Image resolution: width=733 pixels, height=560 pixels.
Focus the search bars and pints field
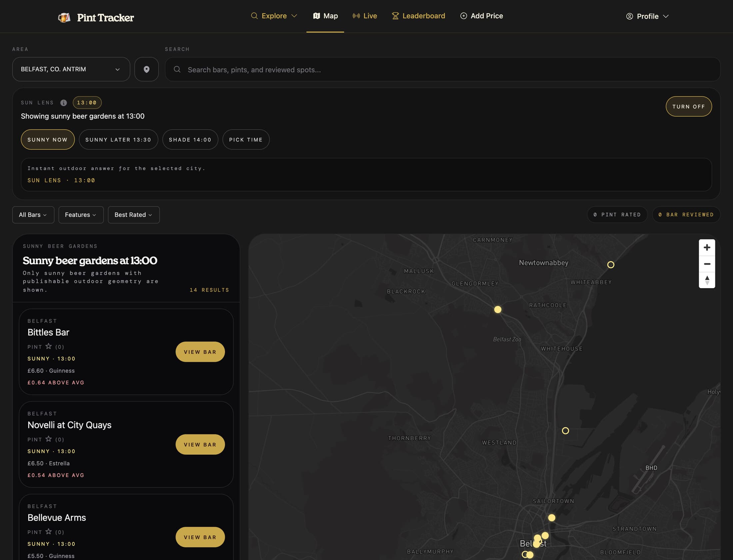(443, 69)
